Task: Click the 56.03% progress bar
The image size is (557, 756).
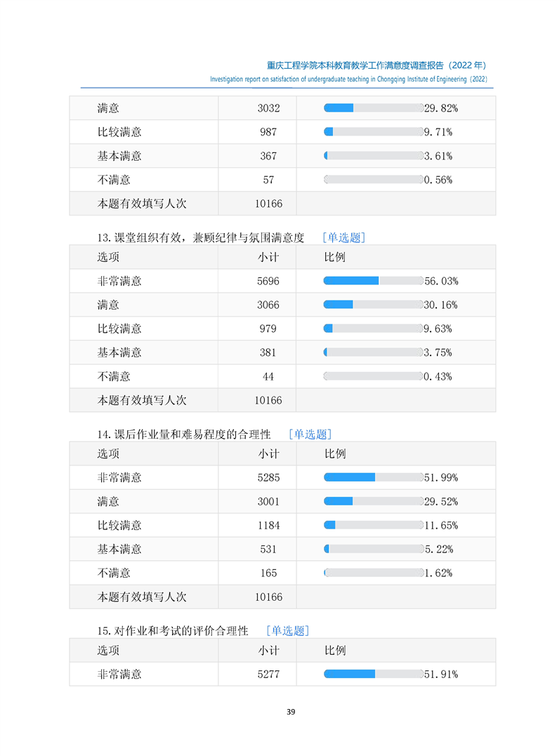Action: 373,281
